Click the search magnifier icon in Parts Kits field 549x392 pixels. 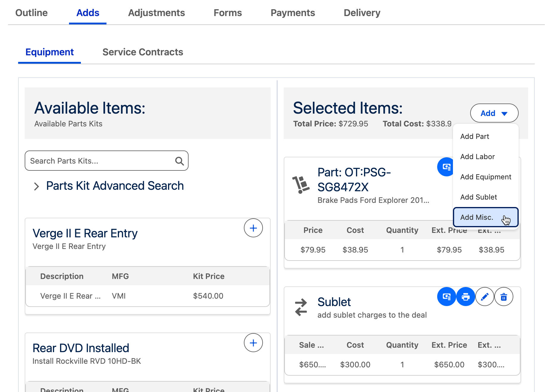[179, 161]
